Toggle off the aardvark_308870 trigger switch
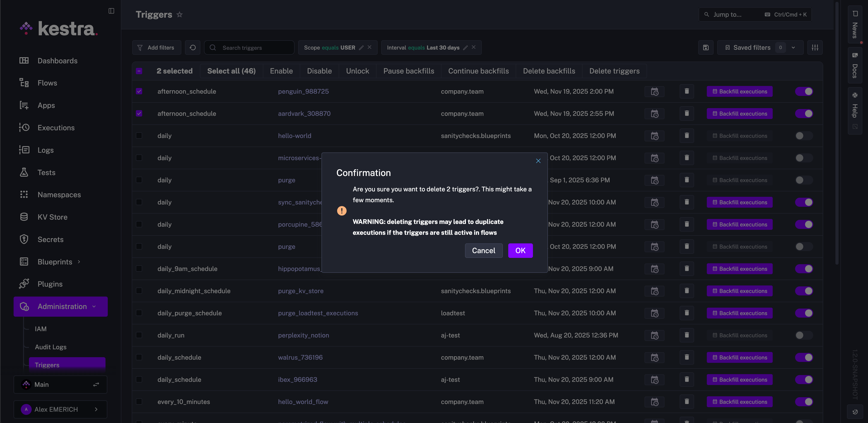The image size is (868, 423). click(x=804, y=114)
